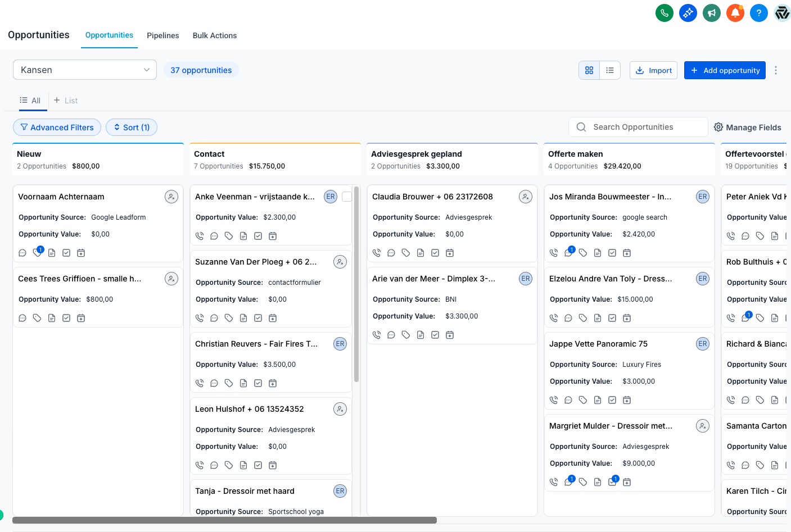
Task: Click inside the Search Opportunities field
Action: [638, 127]
